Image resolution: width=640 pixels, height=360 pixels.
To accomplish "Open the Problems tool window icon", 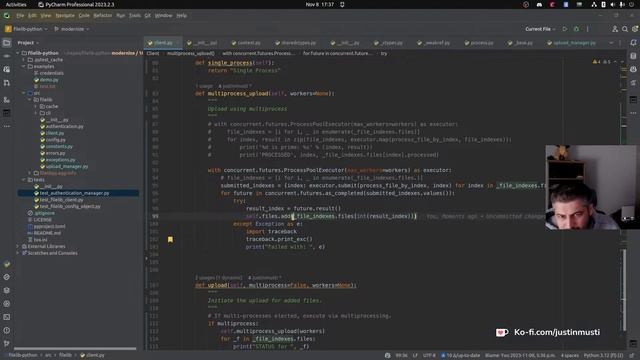I will pos(7,331).
